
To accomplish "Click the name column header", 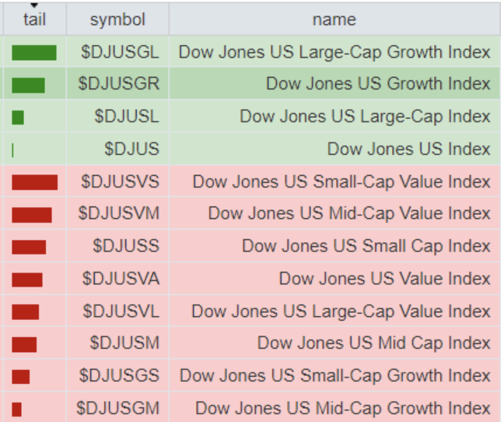I will point(334,19).
